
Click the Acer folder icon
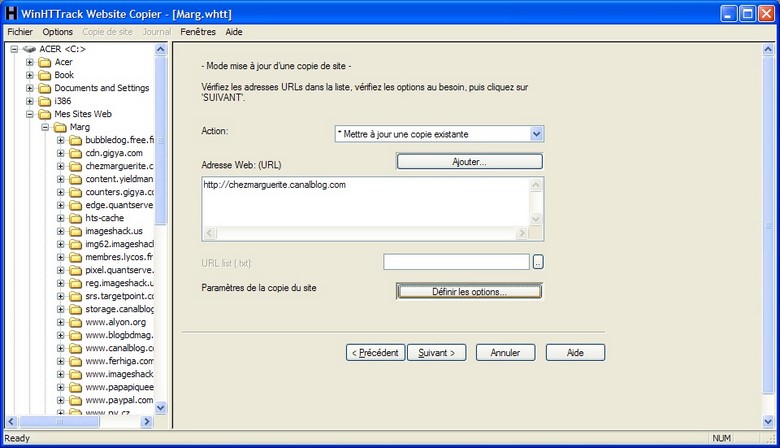click(45, 62)
